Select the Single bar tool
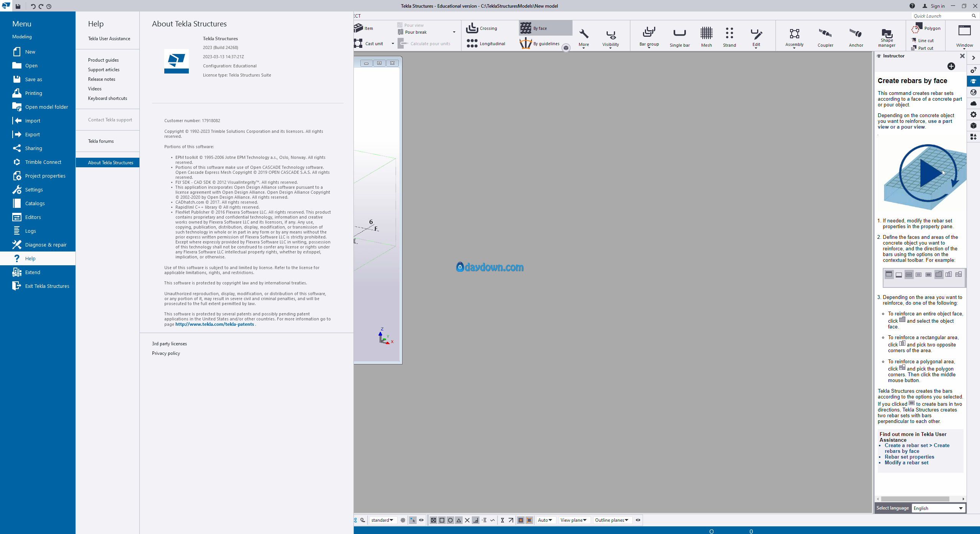Screen dimensions: 980x534 coord(680,37)
